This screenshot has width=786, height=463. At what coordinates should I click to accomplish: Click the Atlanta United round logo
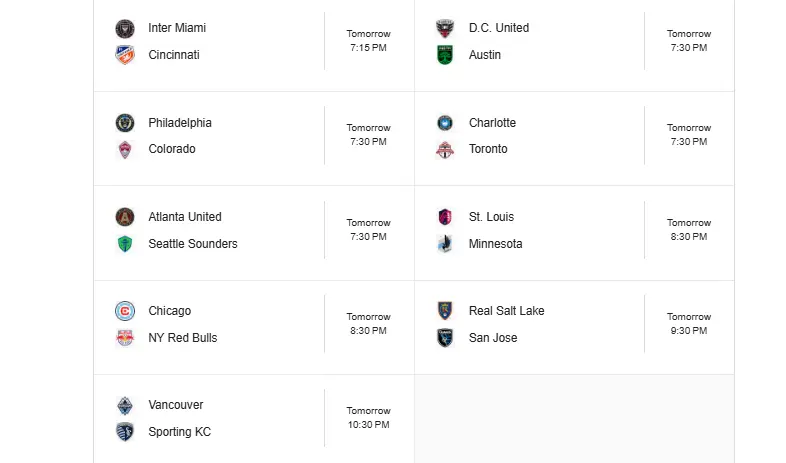[125, 217]
